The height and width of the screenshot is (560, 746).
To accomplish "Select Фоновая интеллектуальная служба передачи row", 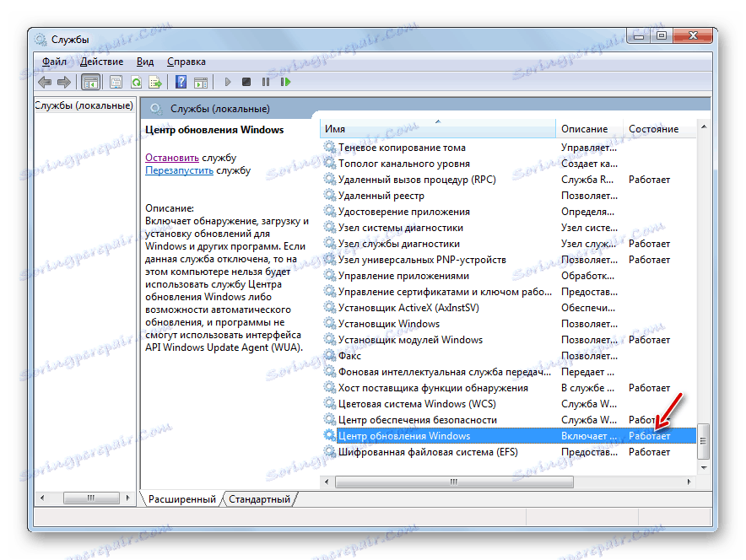I will [509, 372].
